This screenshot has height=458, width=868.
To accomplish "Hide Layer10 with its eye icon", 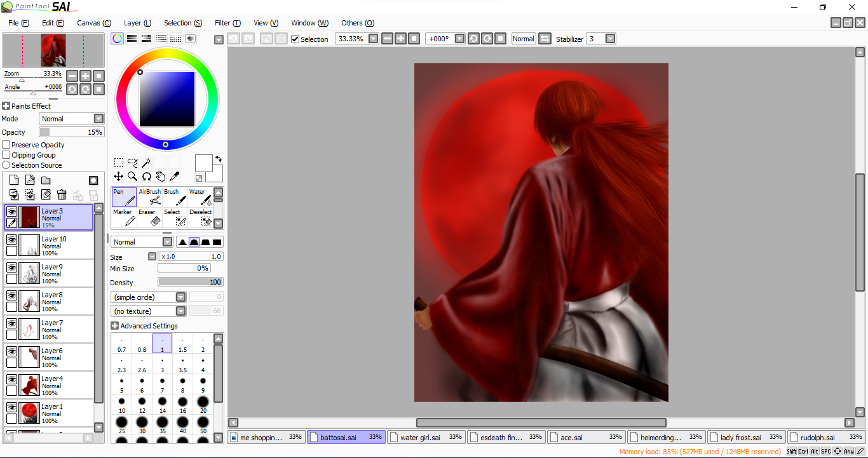I will pyautogui.click(x=11, y=240).
